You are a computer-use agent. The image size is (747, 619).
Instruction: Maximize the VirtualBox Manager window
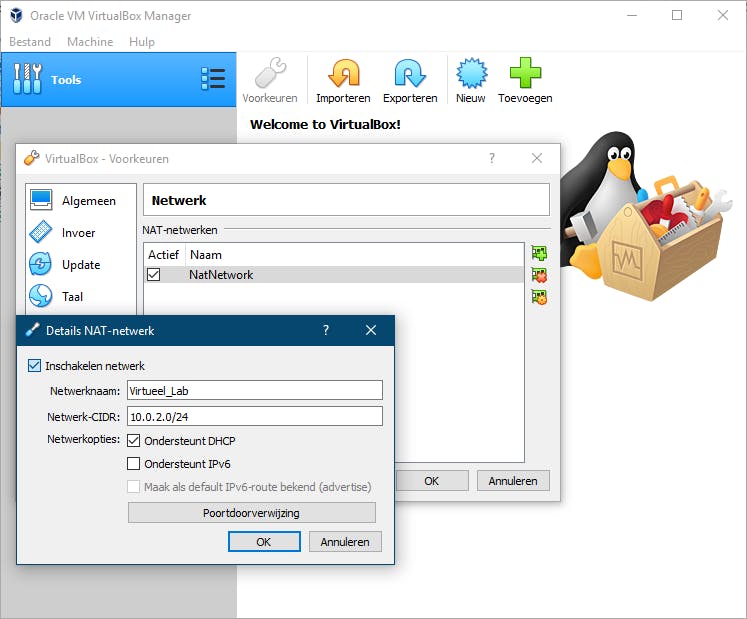pyautogui.click(x=676, y=15)
